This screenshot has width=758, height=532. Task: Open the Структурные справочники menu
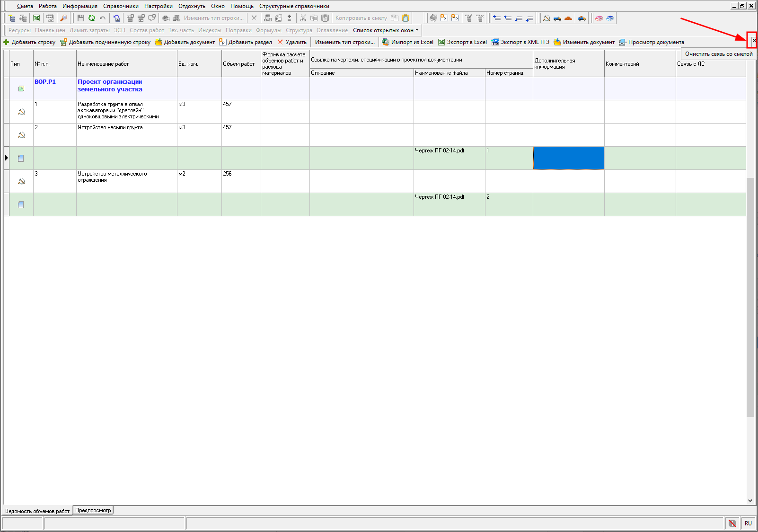click(294, 6)
